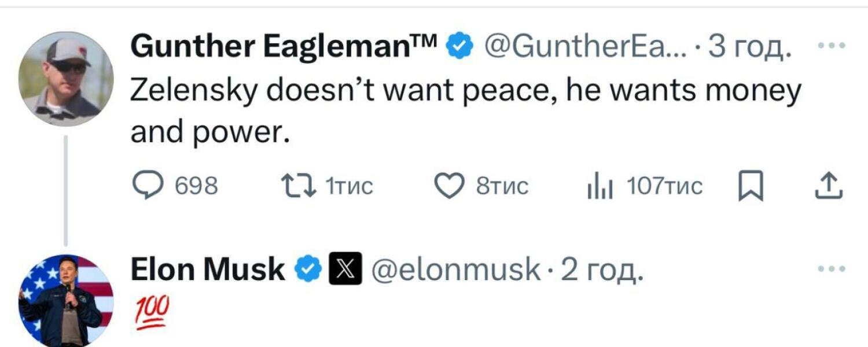Open the @elonmusk handle link
Viewport: 868px width, 347px height.
click(x=454, y=270)
